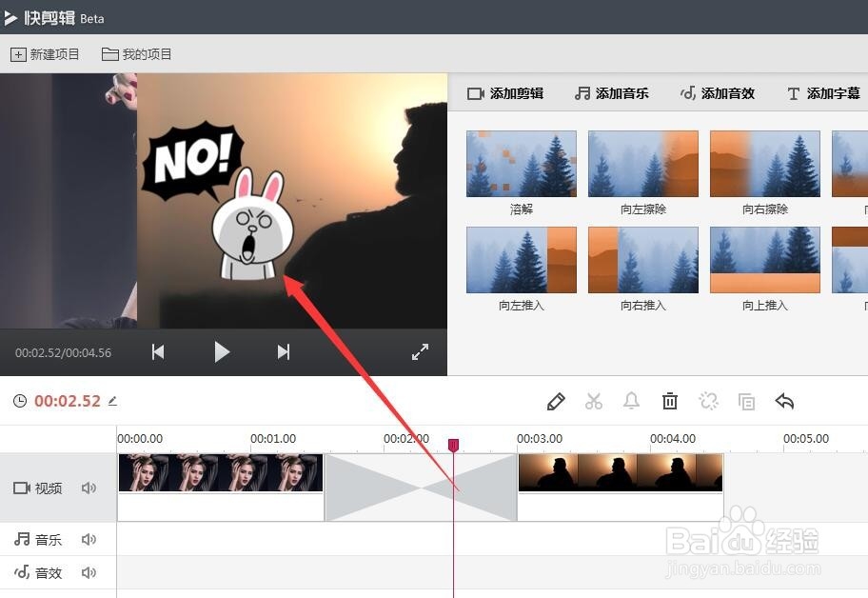Image resolution: width=868 pixels, height=598 pixels.
Task: Click the 00:04.00 mark on ruler
Action: pyautogui.click(x=673, y=439)
